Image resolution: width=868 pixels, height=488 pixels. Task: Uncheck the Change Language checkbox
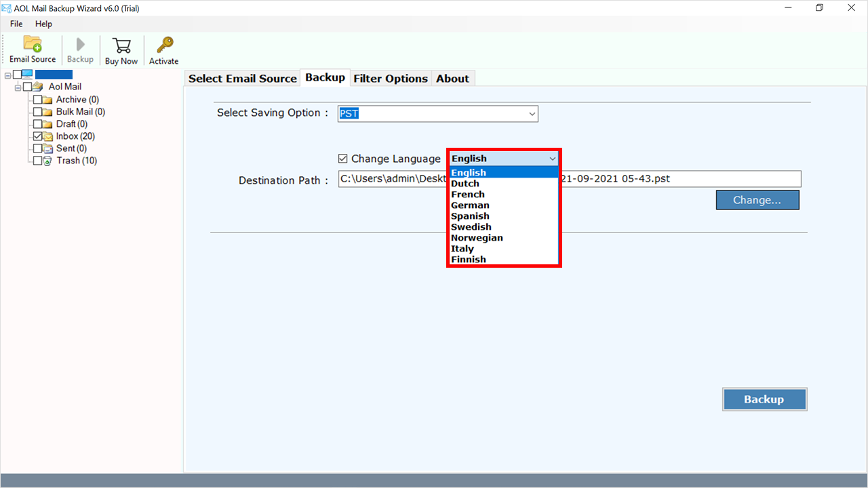pos(343,159)
